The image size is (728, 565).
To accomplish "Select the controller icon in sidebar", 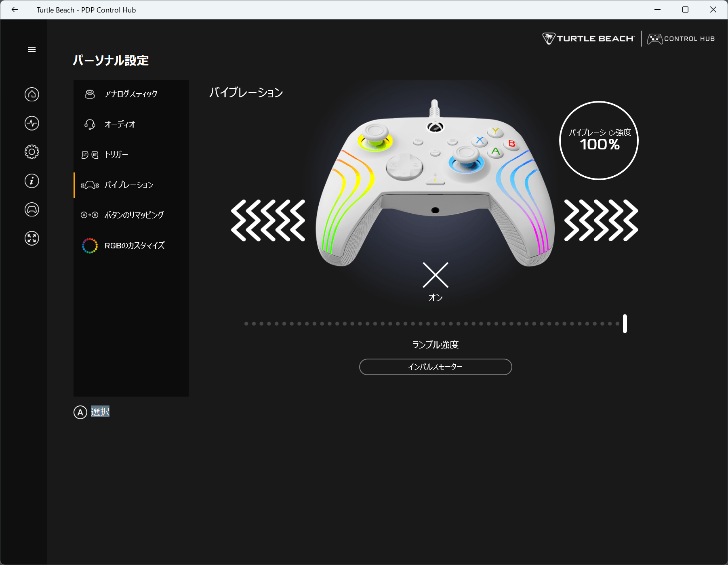I will pos(32,210).
